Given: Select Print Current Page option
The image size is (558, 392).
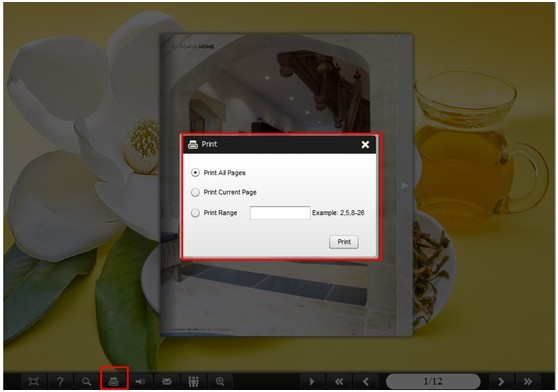Looking at the screenshot, I should click(x=195, y=192).
